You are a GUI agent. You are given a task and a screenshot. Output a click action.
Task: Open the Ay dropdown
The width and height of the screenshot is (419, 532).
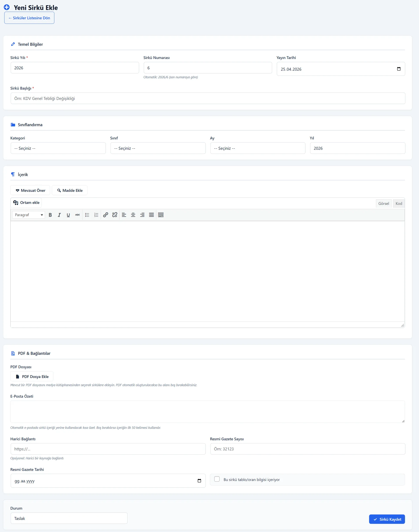click(x=258, y=148)
